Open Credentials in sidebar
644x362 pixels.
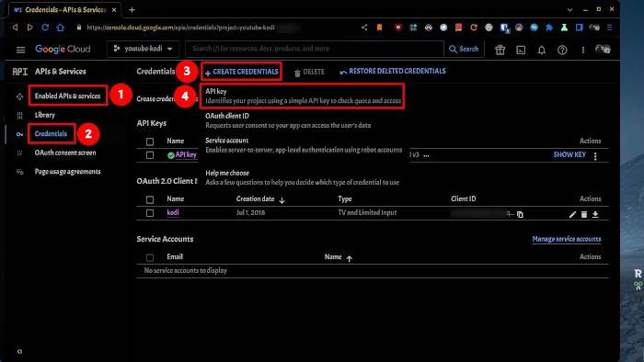(x=51, y=133)
